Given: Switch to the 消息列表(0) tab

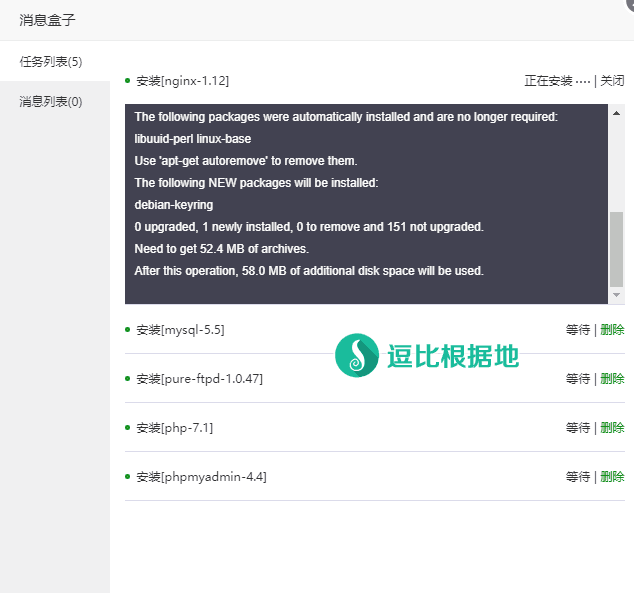Looking at the screenshot, I should pos(51,101).
